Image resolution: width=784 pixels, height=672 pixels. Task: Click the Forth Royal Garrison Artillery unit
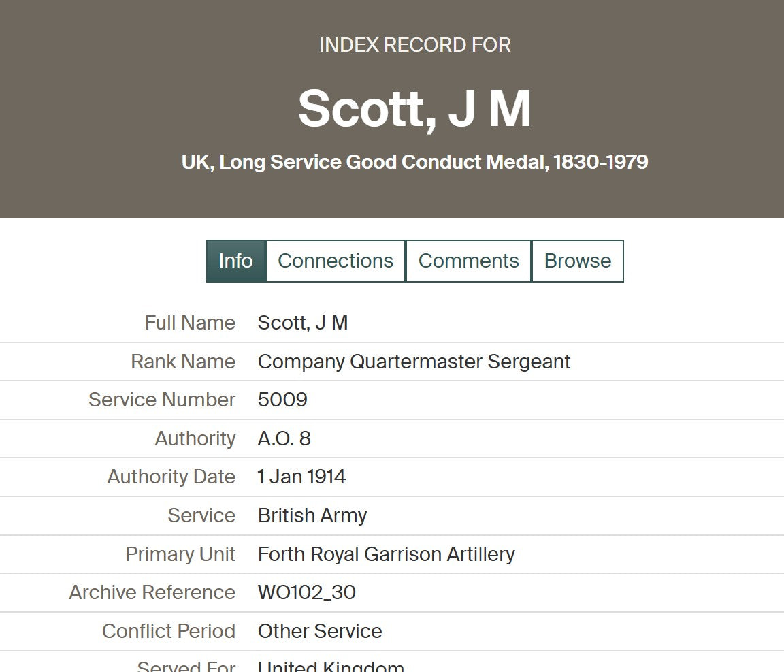click(x=386, y=554)
